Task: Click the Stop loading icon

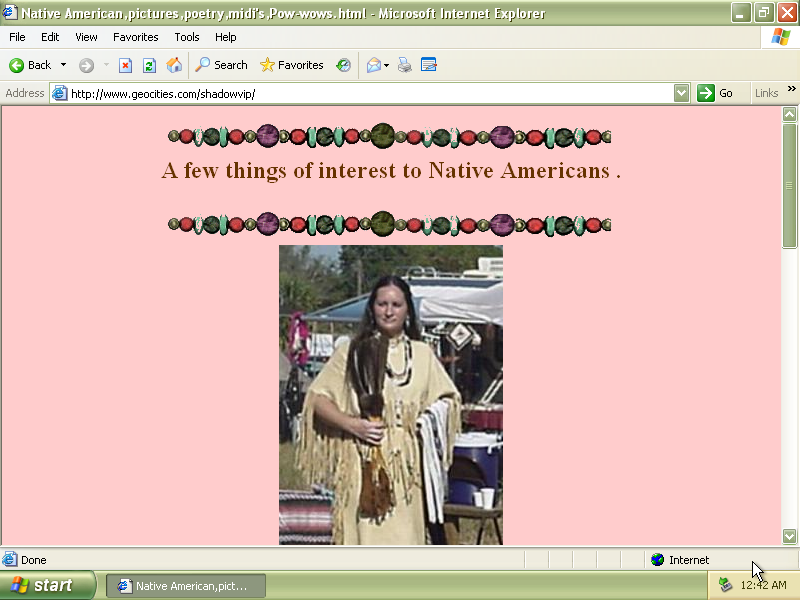Action: pyautogui.click(x=125, y=65)
